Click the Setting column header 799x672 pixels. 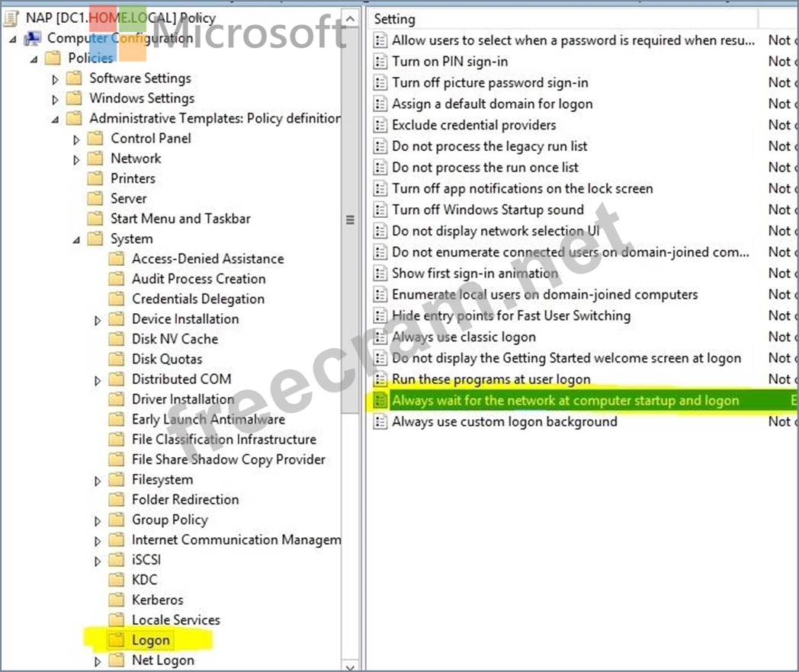pyautogui.click(x=562, y=19)
